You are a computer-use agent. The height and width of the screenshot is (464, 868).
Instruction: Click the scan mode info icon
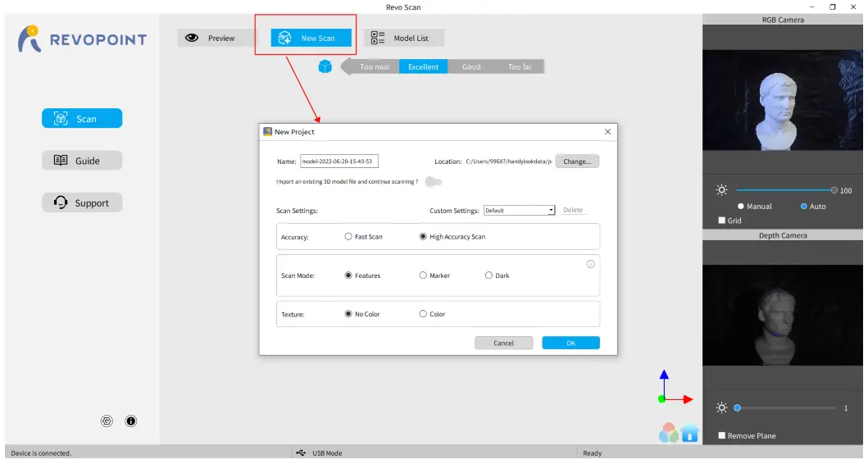[591, 264]
